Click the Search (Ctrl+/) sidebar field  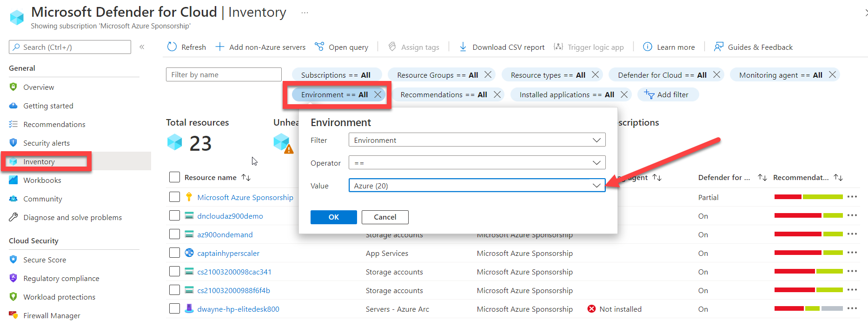point(70,47)
